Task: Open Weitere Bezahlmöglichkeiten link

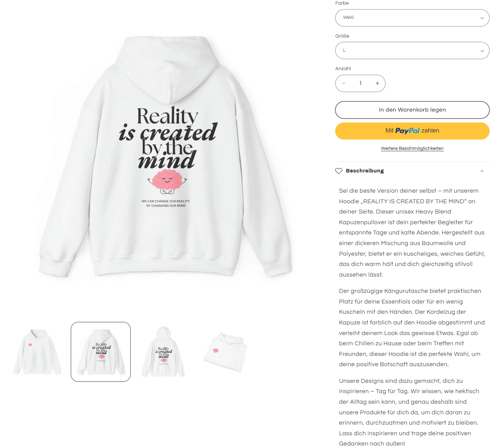Action: [412, 148]
